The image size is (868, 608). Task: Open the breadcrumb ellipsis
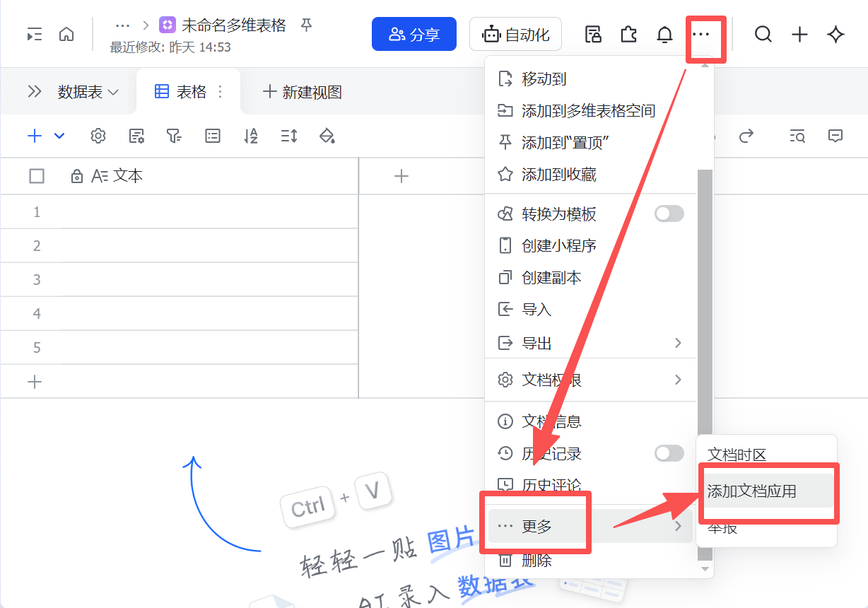pos(122,25)
